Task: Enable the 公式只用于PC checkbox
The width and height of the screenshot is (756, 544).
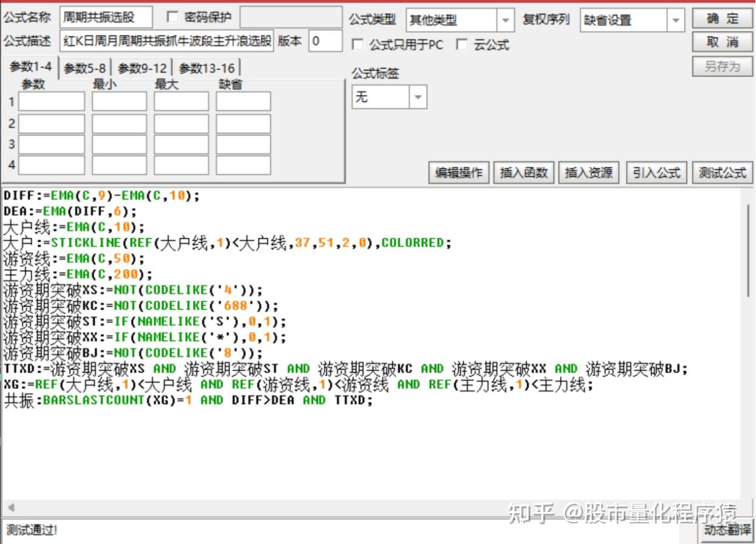Action: 358,44
